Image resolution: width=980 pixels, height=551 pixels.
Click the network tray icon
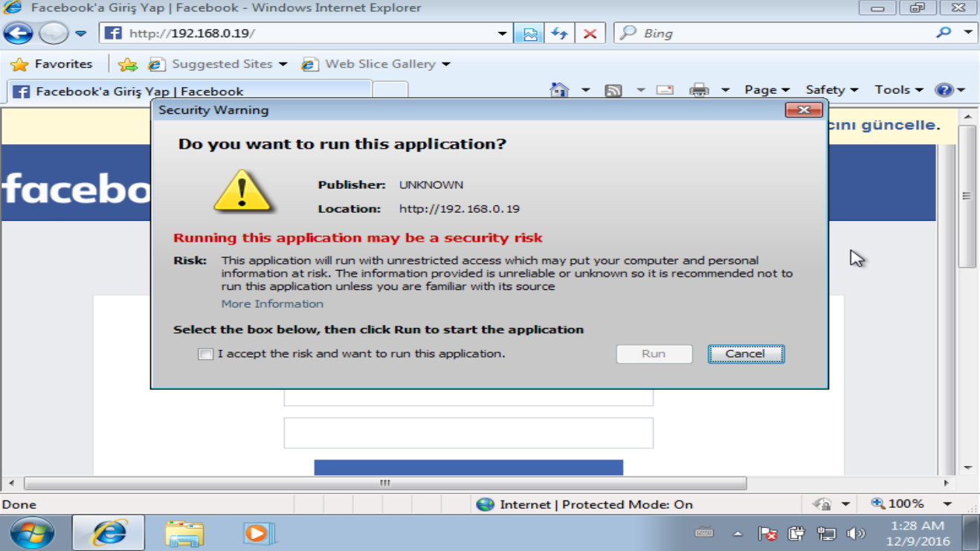[826, 533]
